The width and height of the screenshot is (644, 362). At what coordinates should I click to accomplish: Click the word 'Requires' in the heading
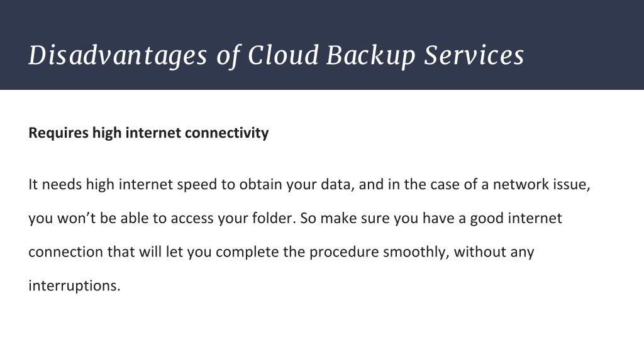[58, 133]
